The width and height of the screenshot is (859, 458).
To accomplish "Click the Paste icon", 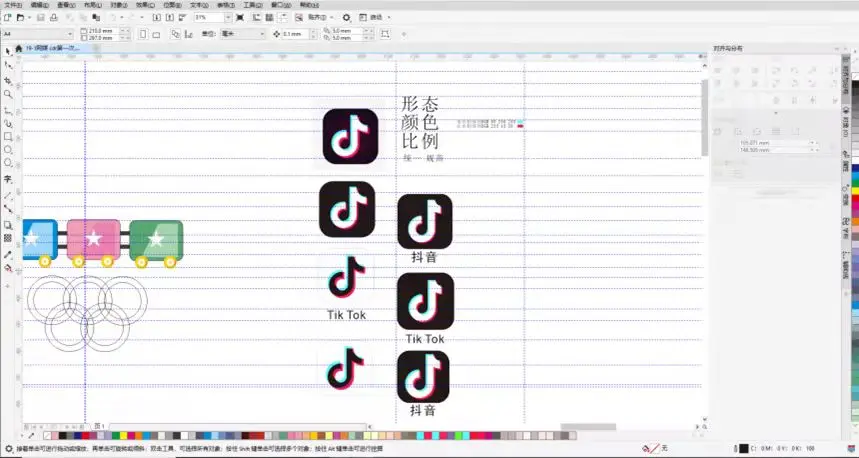I will coord(96,18).
